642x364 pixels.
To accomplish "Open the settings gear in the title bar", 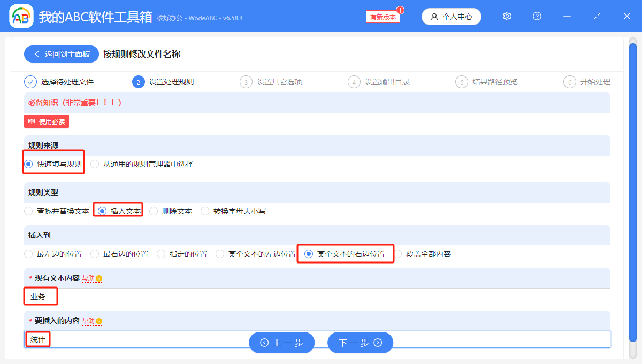I will click(x=507, y=16).
